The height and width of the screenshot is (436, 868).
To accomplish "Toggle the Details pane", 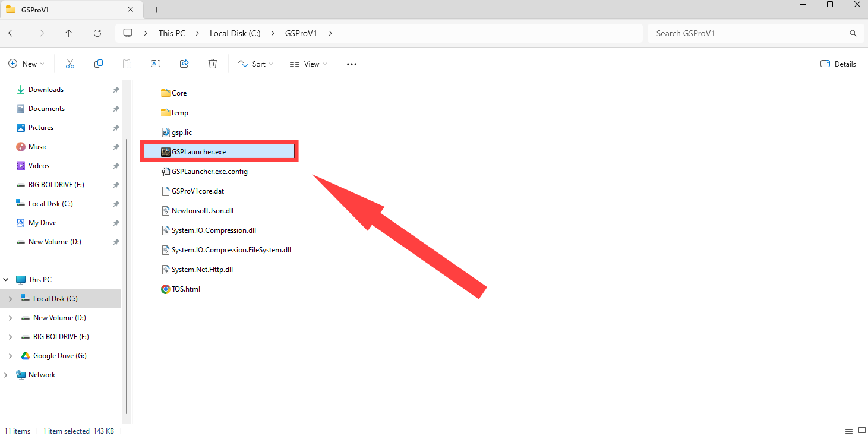I will pos(838,64).
